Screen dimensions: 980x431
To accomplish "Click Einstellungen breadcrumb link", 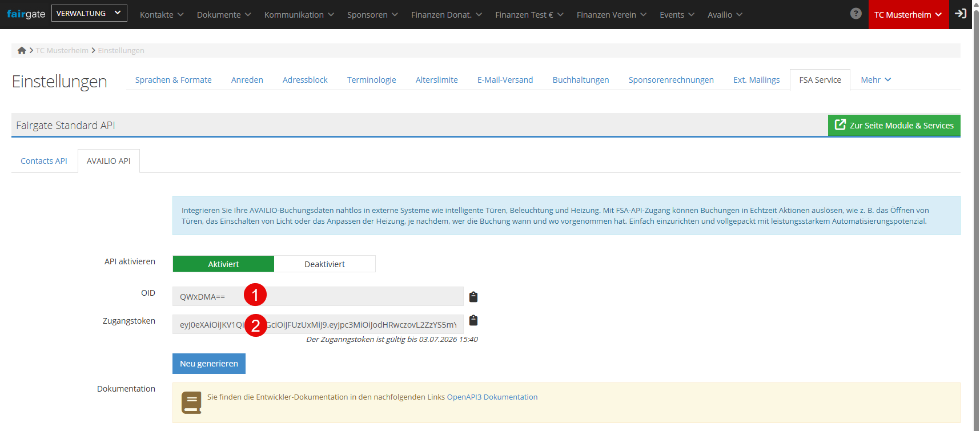I will [x=121, y=50].
